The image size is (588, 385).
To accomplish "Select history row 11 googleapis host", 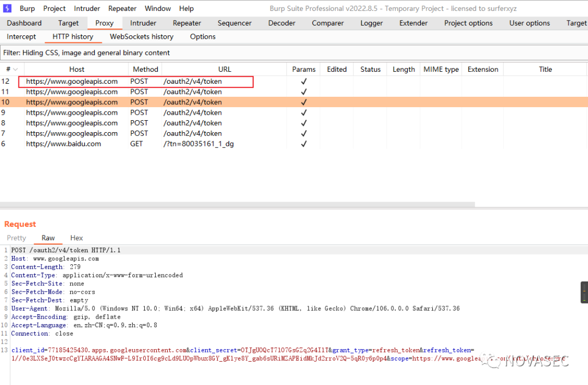I will pos(72,92).
